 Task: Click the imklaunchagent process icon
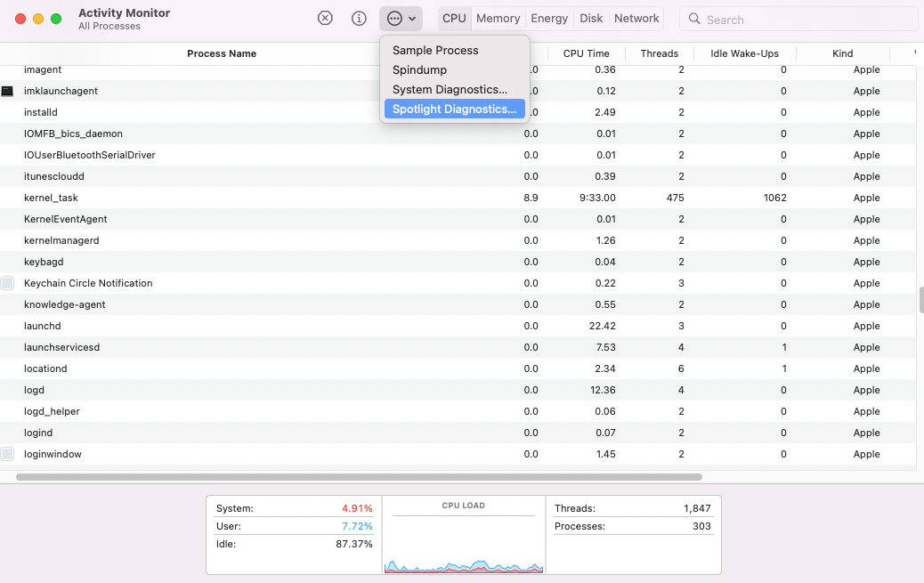pos(7,91)
